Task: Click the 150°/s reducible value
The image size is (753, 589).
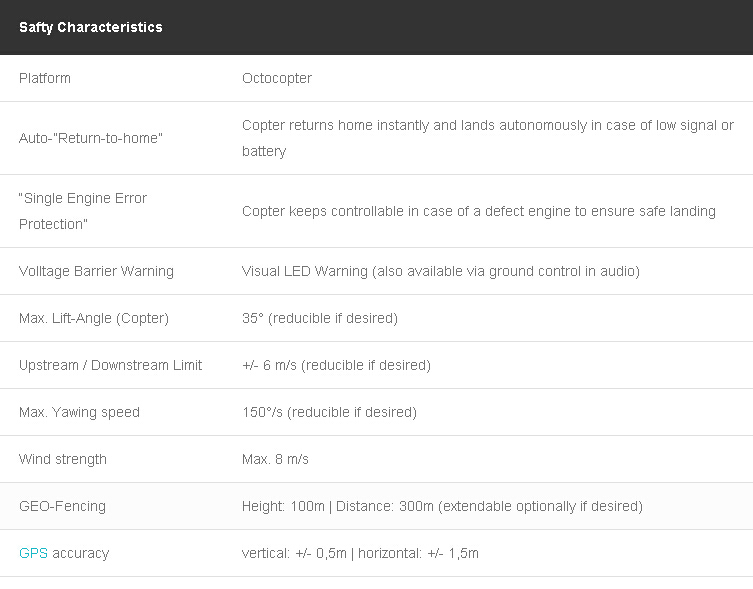Action: (x=329, y=412)
